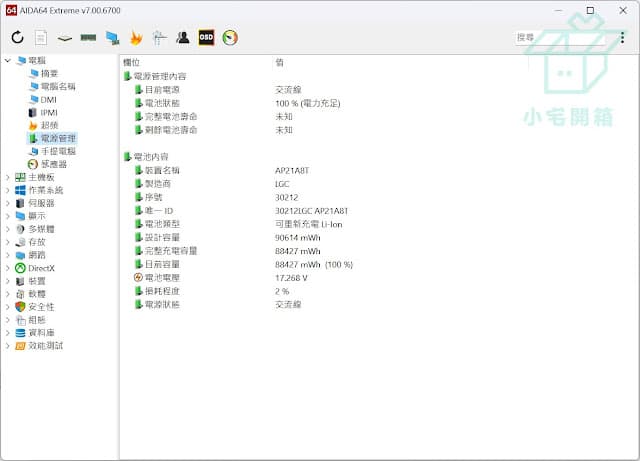Expand the 網路 network node chevron
The height and width of the screenshot is (461, 640).
click(7, 255)
